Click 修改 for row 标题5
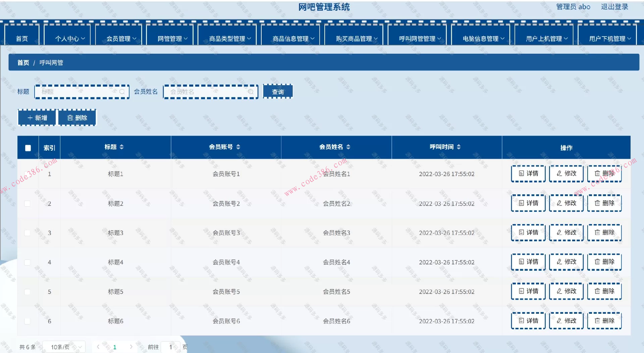The height and width of the screenshot is (353, 644). tap(566, 291)
